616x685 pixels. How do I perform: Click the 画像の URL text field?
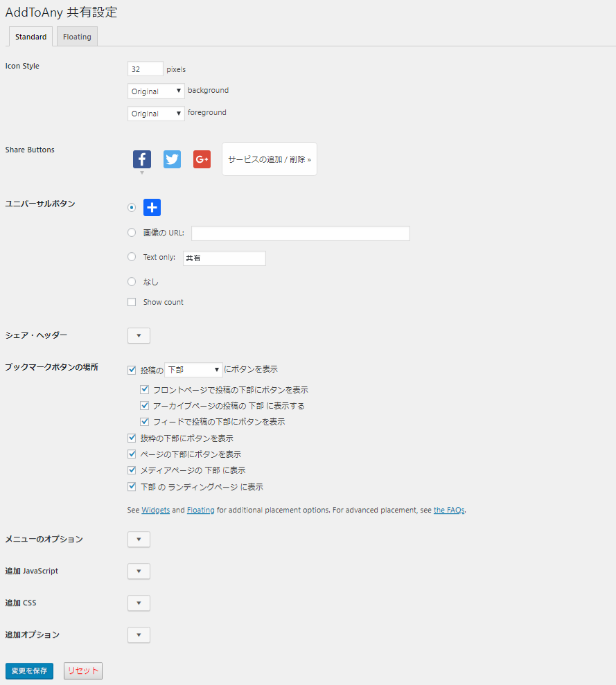pyautogui.click(x=300, y=233)
